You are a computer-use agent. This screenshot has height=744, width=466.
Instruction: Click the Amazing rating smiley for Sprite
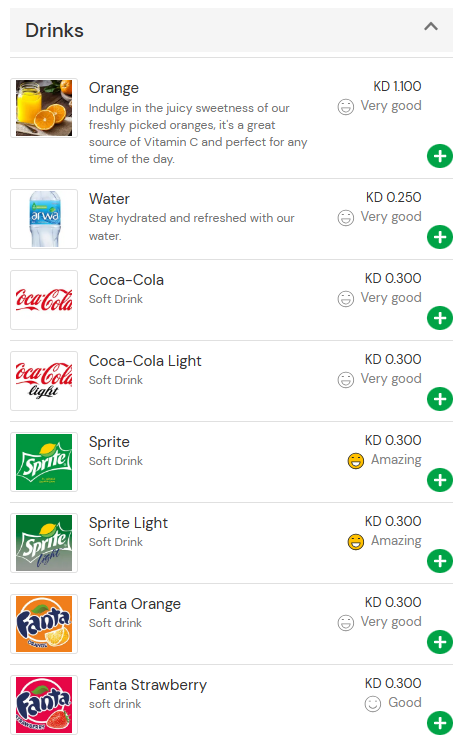click(355, 460)
